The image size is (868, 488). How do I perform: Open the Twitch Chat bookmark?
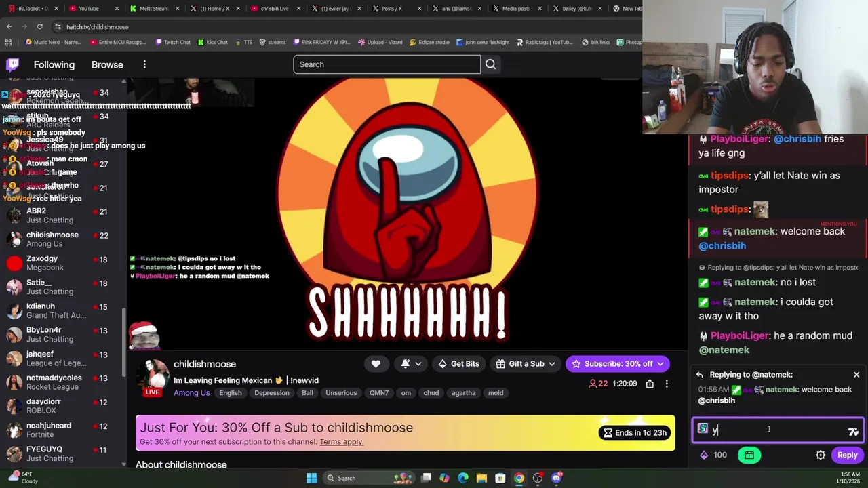pos(173,42)
